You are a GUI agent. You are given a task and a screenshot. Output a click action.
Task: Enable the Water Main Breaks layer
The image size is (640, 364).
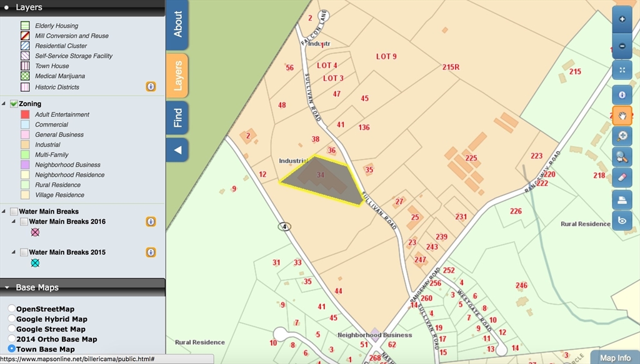(14, 212)
